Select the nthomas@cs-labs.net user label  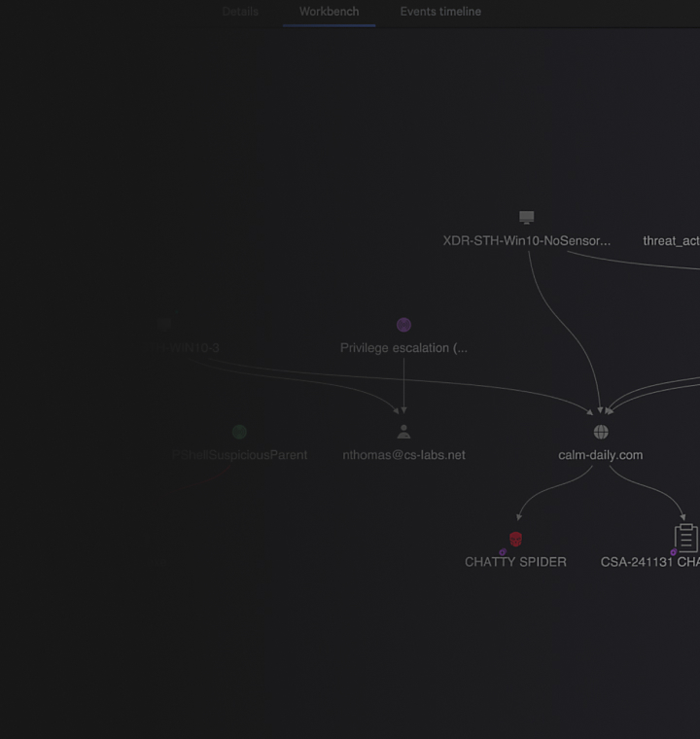click(403, 455)
